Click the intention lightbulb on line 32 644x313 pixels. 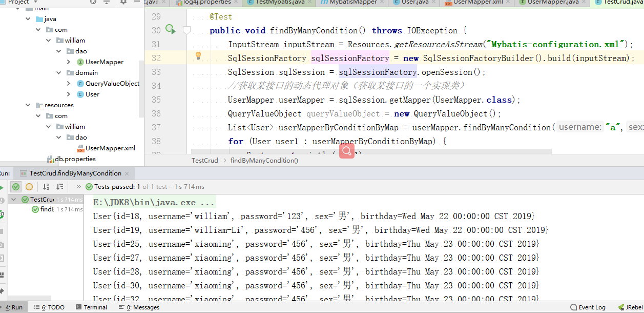[198, 56]
